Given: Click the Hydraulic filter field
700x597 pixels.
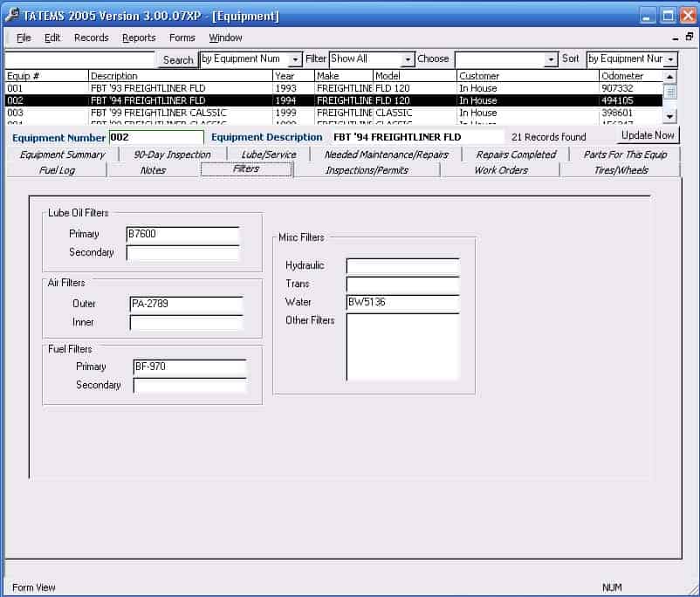Looking at the screenshot, I should (402, 265).
